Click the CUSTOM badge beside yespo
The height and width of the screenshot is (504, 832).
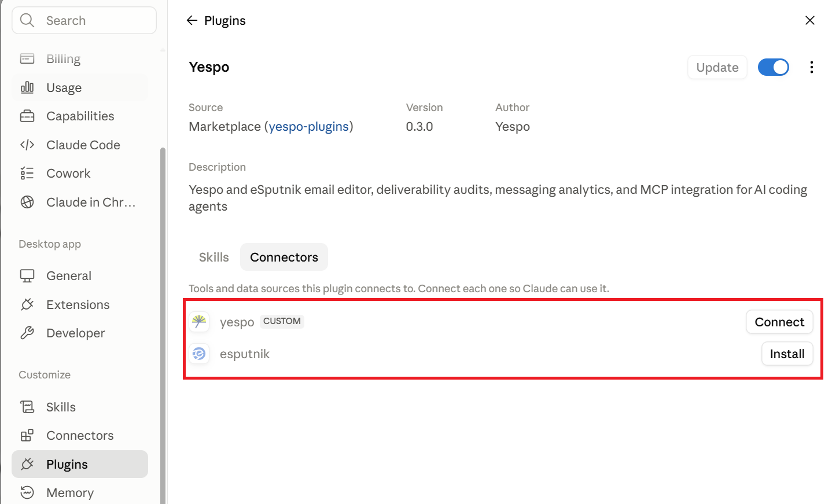pyautogui.click(x=282, y=321)
